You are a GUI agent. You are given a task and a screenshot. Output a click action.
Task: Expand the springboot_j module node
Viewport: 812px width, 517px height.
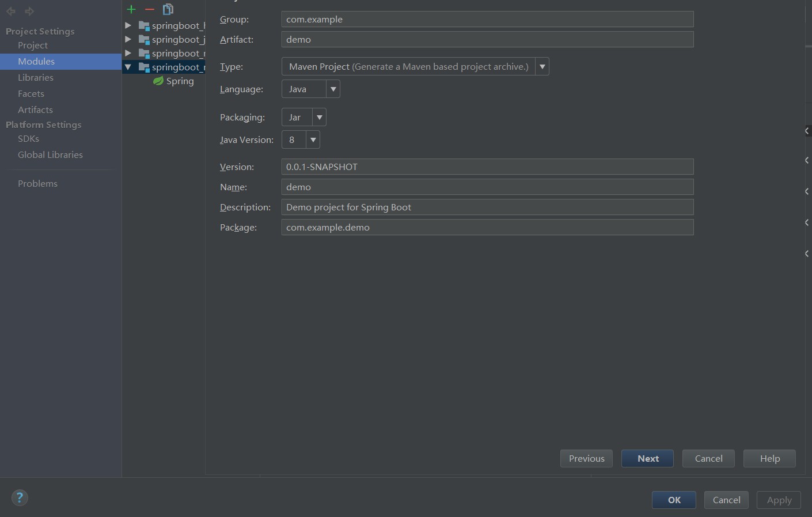128,39
